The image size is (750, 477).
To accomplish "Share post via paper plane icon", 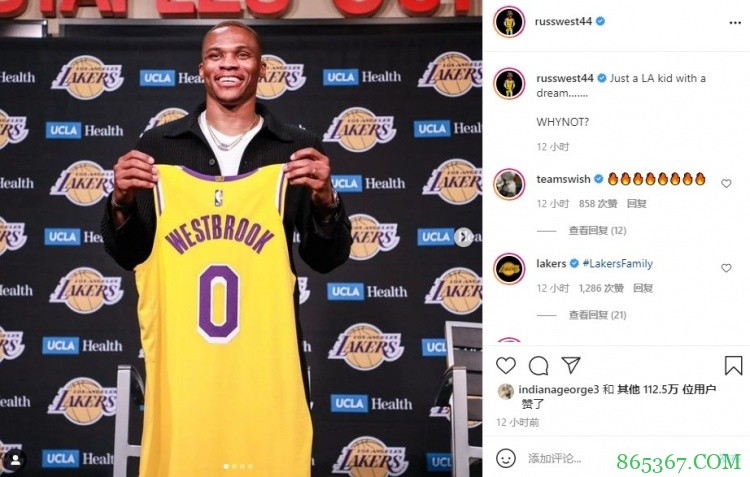I will pos(571,365).
